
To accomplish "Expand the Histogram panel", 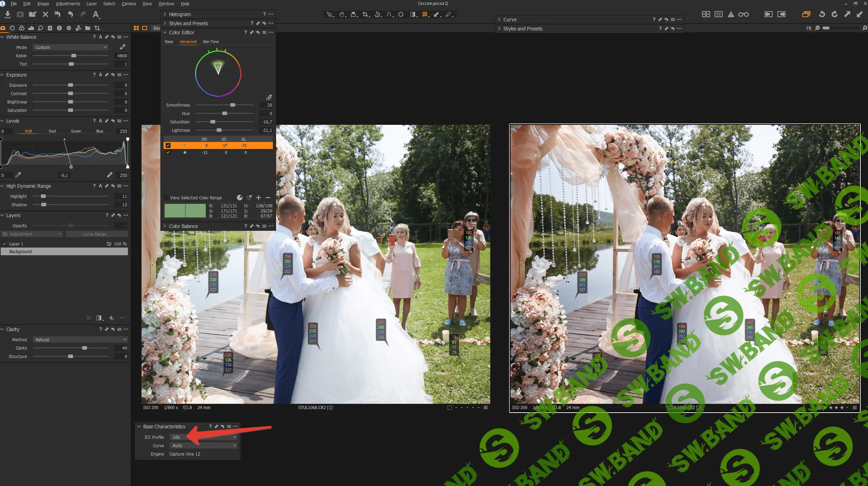I will pyautogui.click(x=180, y=14).
